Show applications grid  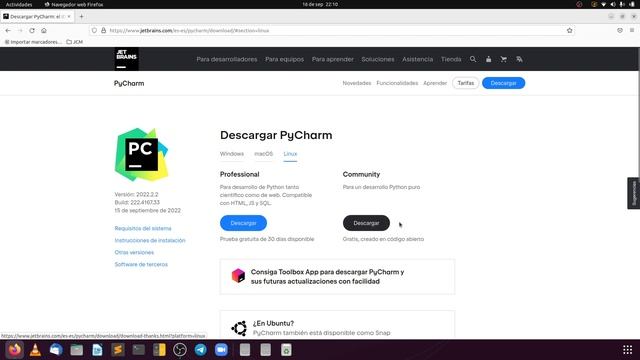[x=627, y=350]
